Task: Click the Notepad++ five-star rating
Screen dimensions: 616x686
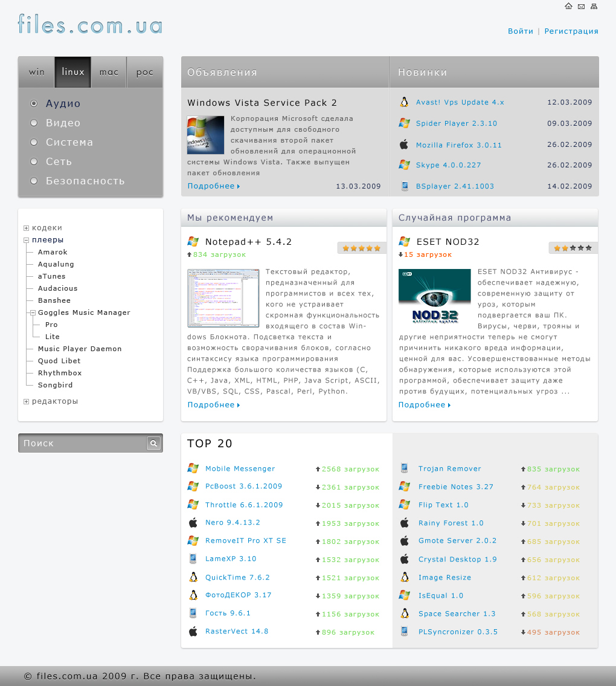Action: click(x=362, y=248)
